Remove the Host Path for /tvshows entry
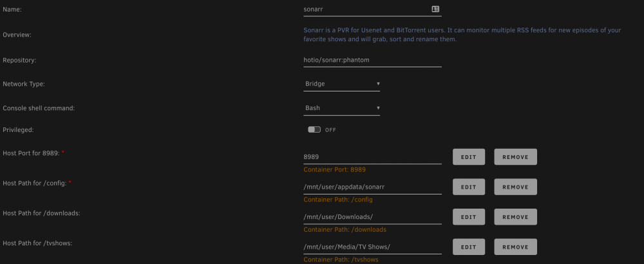The width and height of the screenshot is (644, 264). tap(515, 247)
